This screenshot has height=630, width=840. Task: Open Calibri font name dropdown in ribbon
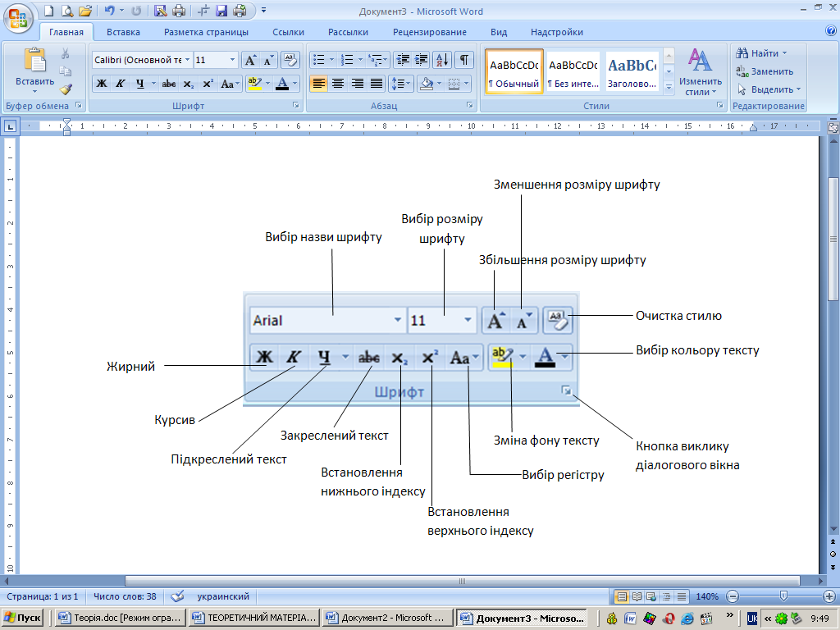(x=187, y=60)
